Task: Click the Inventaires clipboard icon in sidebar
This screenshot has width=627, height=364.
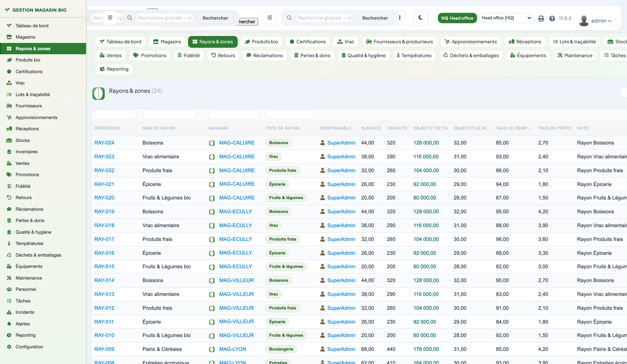Action: (x=9, y=152)
